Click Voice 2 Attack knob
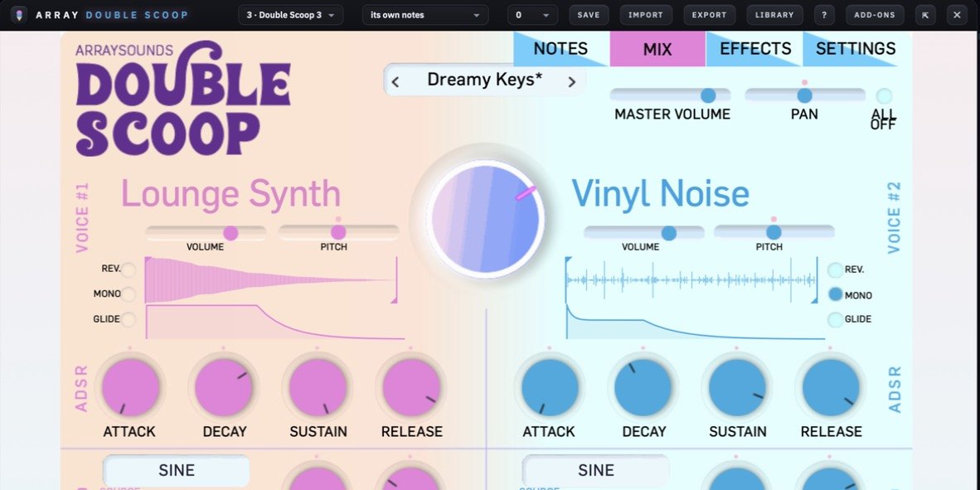This screenshot has height=490, width=980. coord(550,387)
